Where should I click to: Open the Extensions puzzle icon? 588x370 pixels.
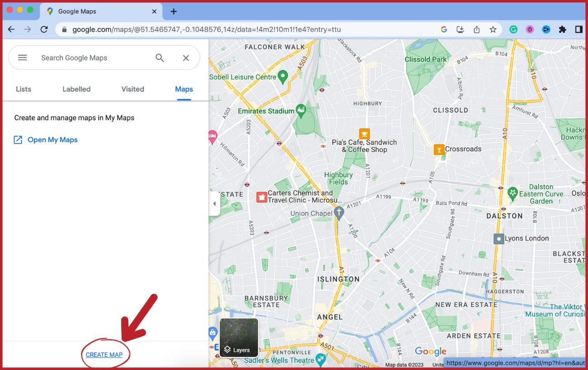tap(562, 29)
